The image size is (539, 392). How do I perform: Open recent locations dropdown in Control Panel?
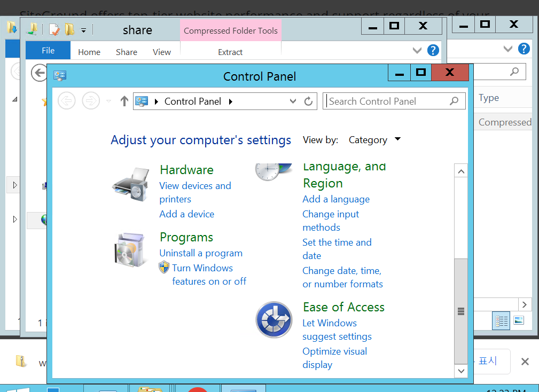tap(108, 101)
